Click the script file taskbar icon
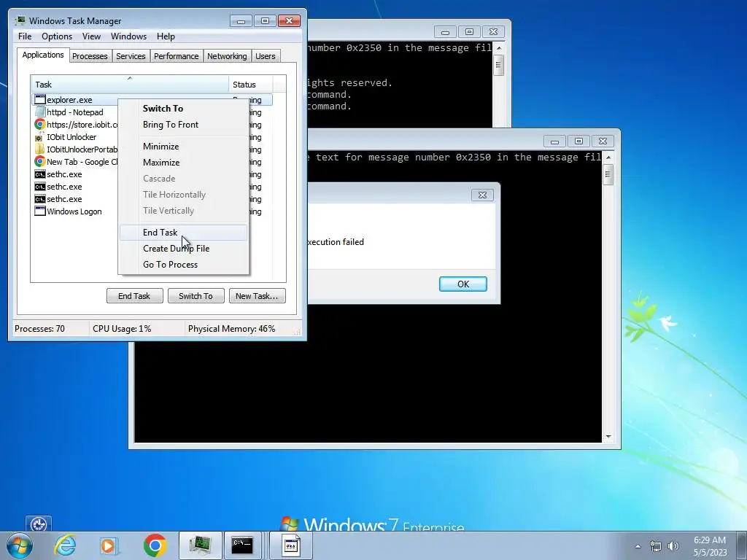747x560 pixels. pyautogui.click(x=291, y=545)
